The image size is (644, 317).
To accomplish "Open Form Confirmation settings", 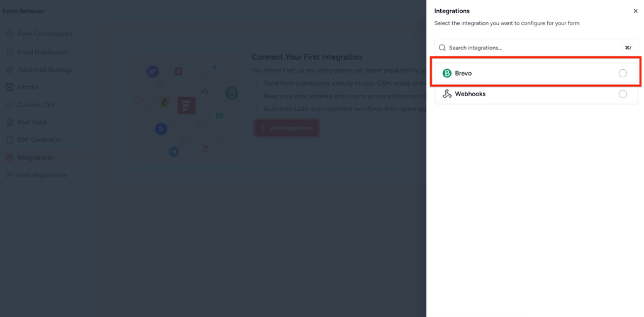I will [x=44, y=34].
